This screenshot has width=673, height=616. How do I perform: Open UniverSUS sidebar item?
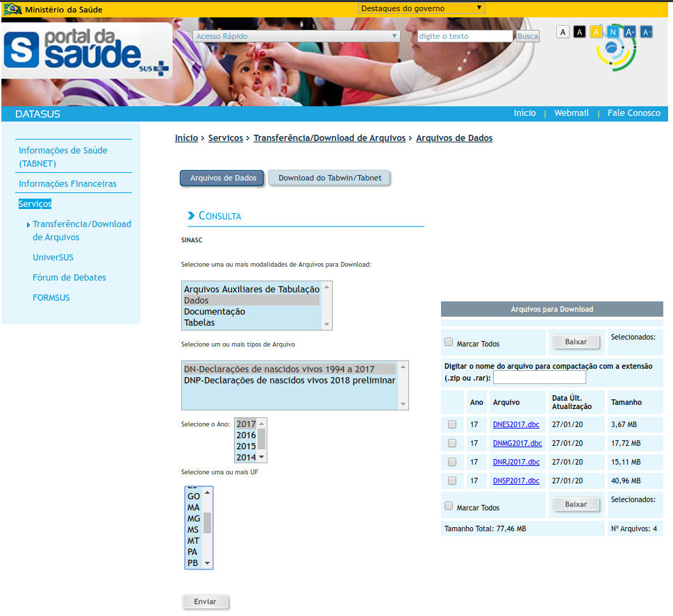pyautogui.click(x=53, y=257)
